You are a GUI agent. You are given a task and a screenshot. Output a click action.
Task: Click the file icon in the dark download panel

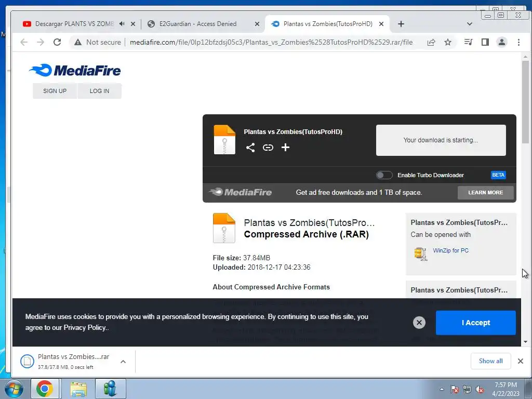click(224, 140)
